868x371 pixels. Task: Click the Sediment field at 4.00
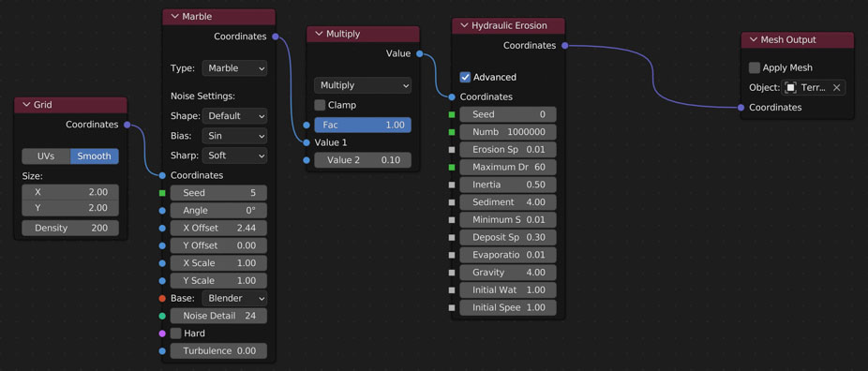tap(508, 202)
